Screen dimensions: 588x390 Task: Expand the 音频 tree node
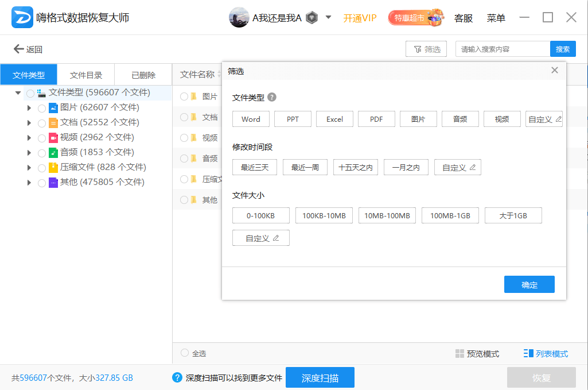pyautogui.click(x=29, y=153)
